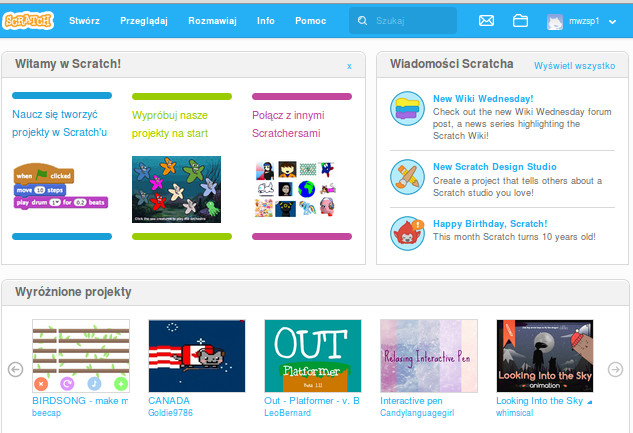Screen dimensions: 633x433
Task: Open author Goldie9786 profile
Action: point(170,413)
